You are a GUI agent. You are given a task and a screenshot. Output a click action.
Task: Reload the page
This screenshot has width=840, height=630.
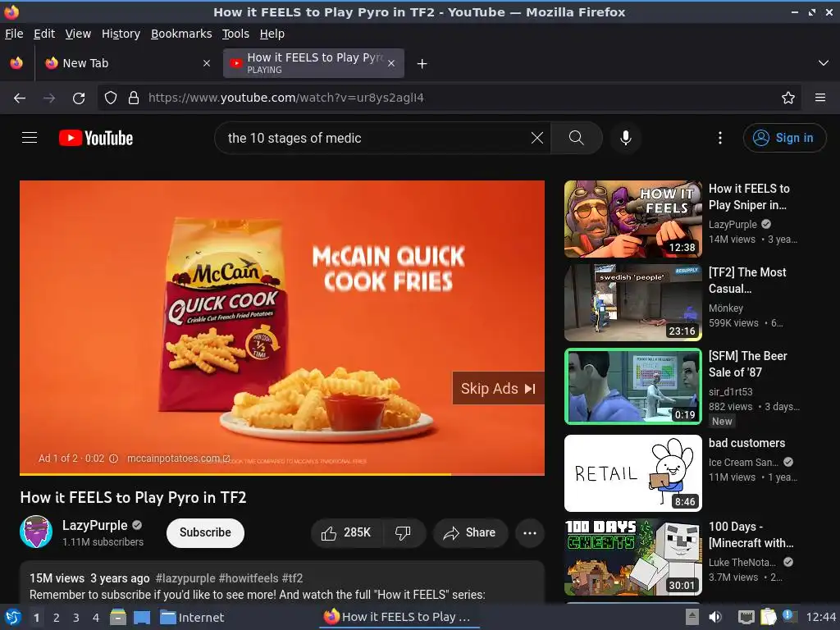click(79, 98)
